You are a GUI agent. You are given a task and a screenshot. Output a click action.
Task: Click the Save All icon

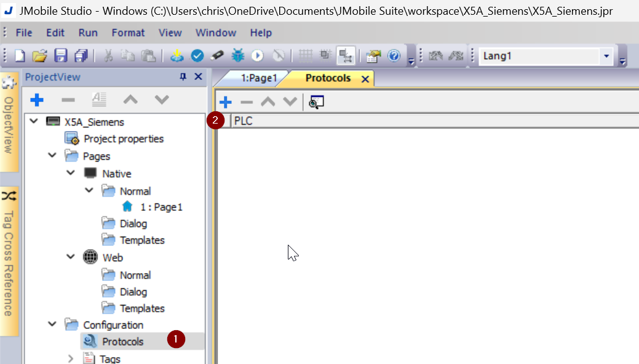pos(81,55)
